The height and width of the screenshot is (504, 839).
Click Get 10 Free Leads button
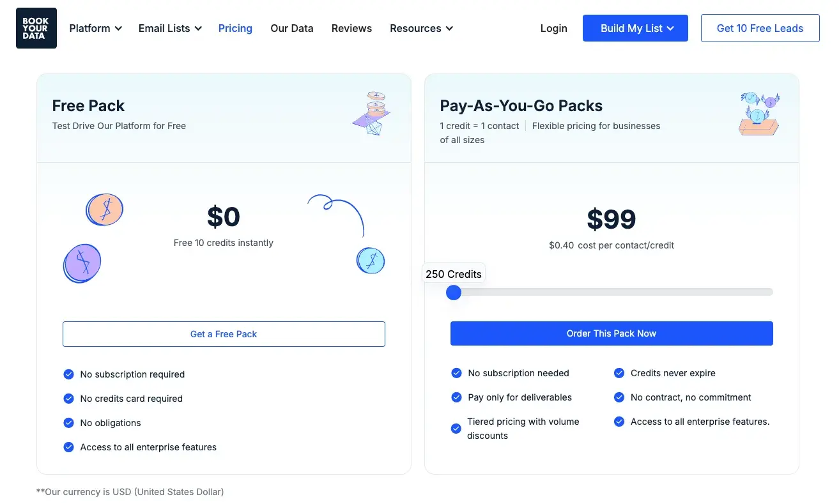pyautogui.click(x=760, y=28)
